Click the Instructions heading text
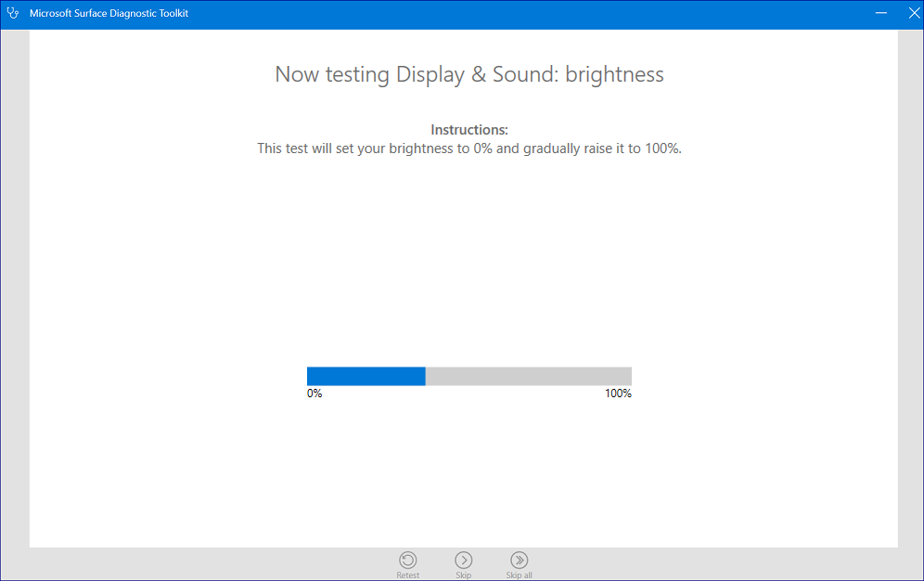Image resolution: width=924 pixels, height=581 pixels. point(468,129)
